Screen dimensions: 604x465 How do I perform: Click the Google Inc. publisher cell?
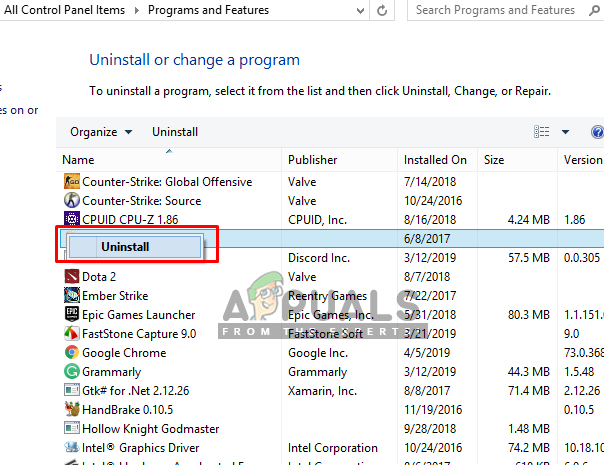point(318,353)
